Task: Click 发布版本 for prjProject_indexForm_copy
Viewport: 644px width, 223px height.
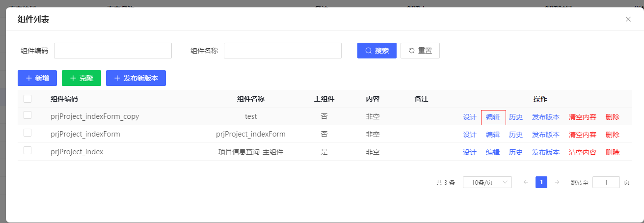Action: (546, 117)
